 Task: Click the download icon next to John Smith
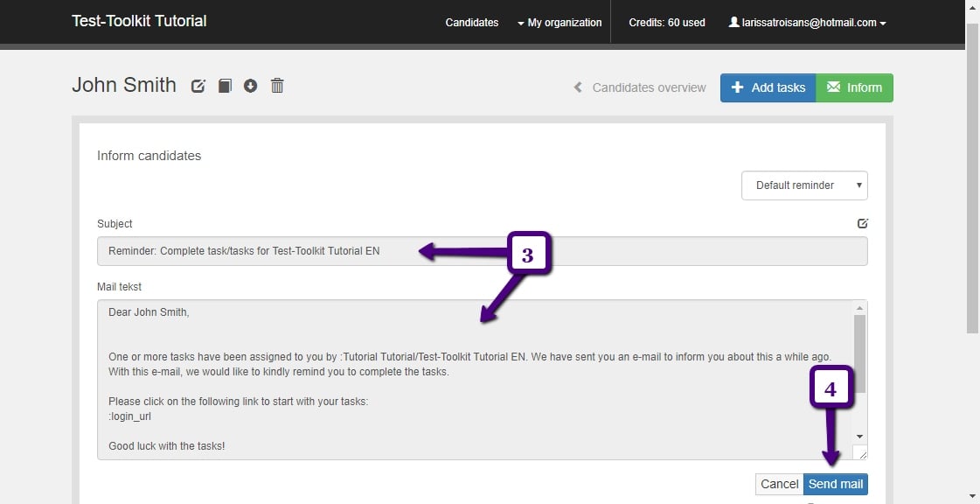[x=251, y=86]
